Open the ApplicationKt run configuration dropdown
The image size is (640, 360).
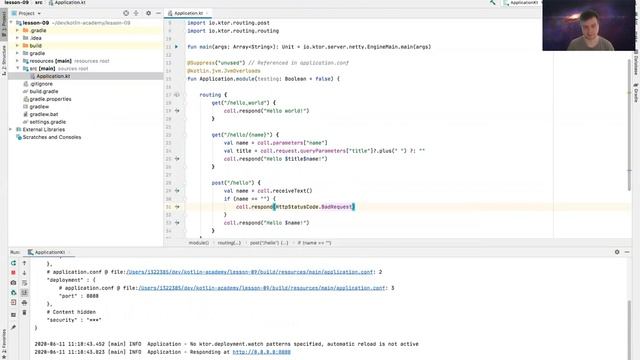(x=522, y=2)
